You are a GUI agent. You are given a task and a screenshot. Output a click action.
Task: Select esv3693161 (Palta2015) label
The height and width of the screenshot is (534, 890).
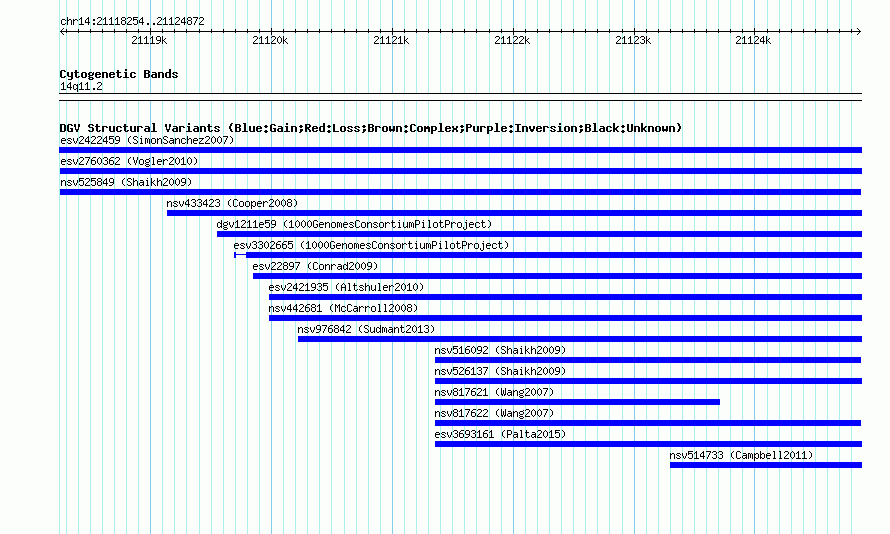[x=500, y=434]
